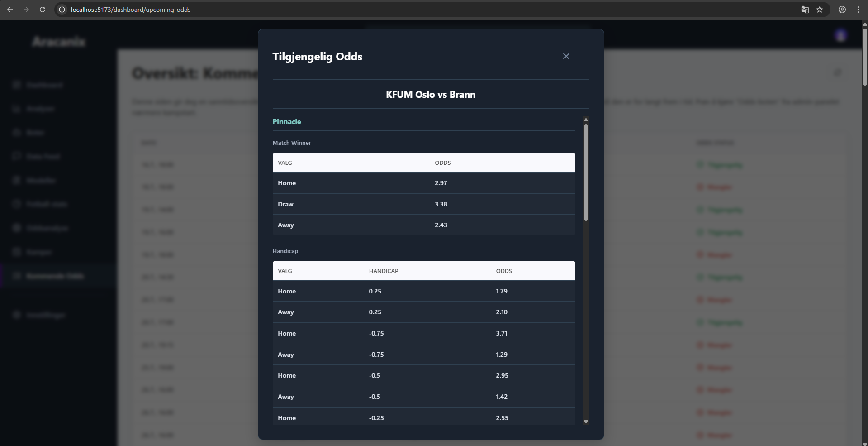Click -0.75 handicap in the 1.29 row
The height and width of the screenshot is (446, 868).
pos(376,355)
